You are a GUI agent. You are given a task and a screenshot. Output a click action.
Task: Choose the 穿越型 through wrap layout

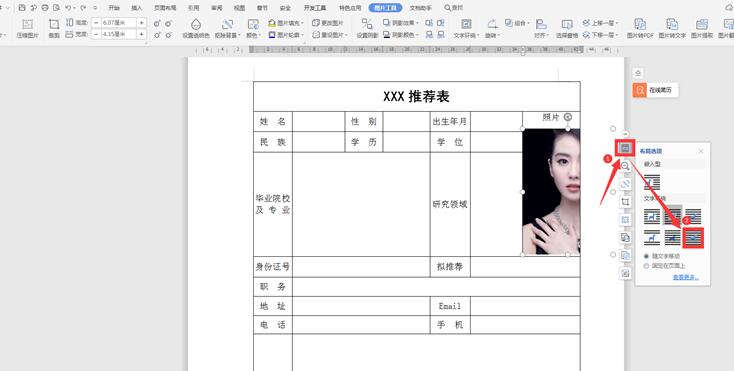click(x=693, y=217)
